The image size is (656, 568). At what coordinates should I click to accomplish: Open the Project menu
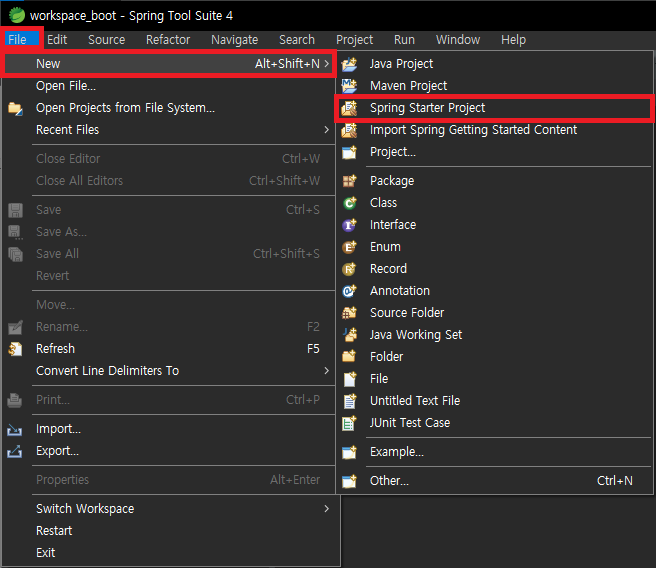point(354,40)
